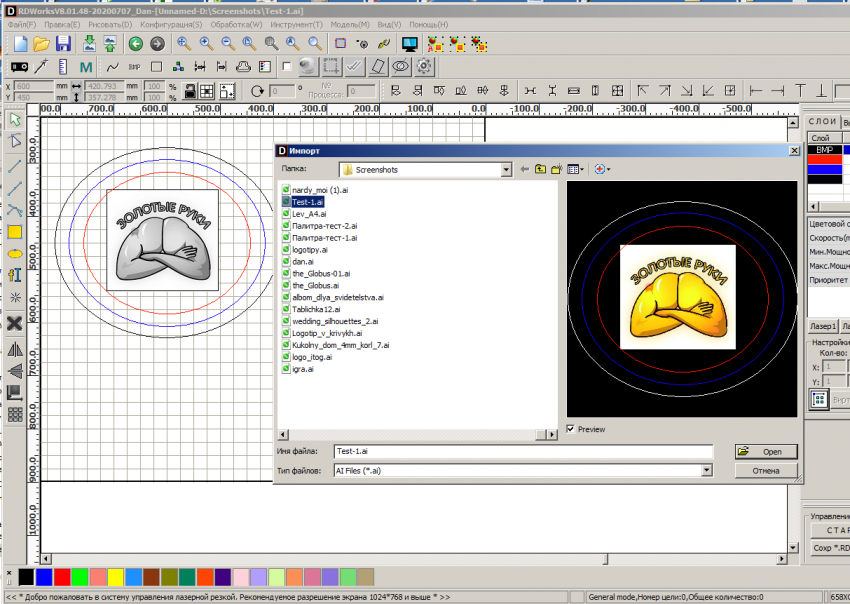
Task: Select the yellow Rectangle draw tool
Action: tap(15, 232)
